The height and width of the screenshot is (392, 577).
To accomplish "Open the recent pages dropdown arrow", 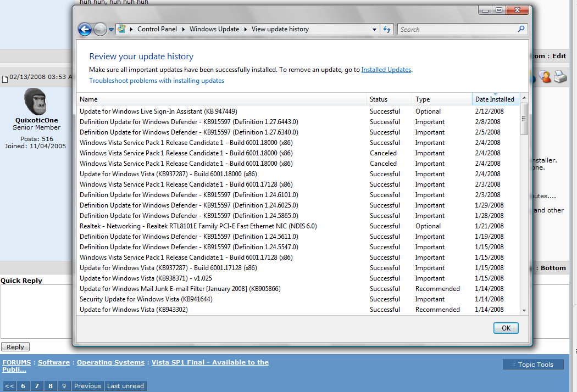I will pyautogui.click(x=111, y=30).
